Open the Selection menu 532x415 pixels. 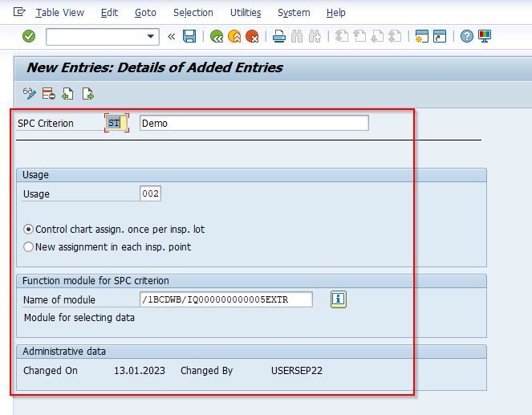point(193,13)
